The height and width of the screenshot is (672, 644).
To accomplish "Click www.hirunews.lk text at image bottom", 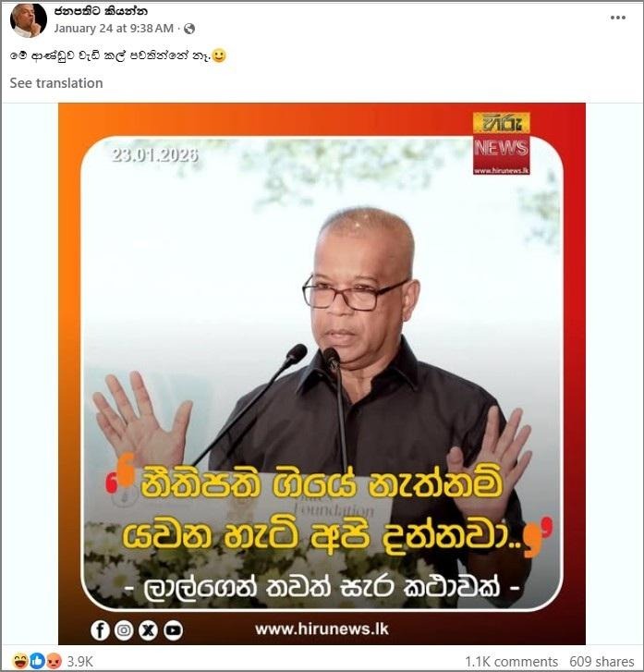I will pos(322,629).
